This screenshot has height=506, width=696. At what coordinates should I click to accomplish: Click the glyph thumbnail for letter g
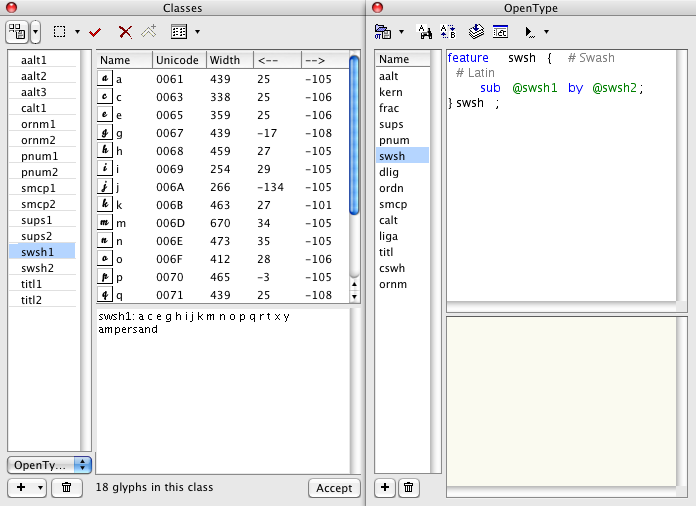point(105,132)
